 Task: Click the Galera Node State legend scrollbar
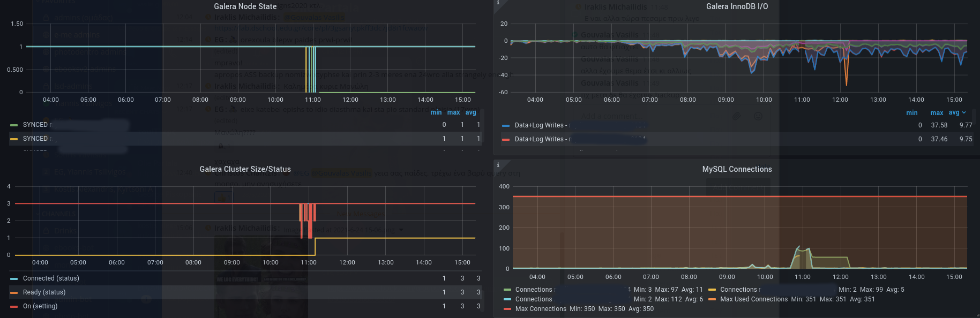pos(481,128)
